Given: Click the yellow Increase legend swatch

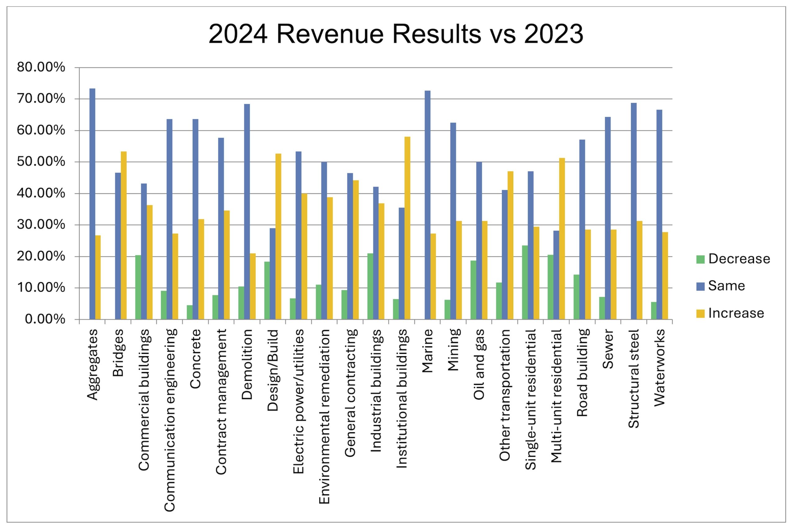Looking at the screenshot, I should tap(700, 314).
